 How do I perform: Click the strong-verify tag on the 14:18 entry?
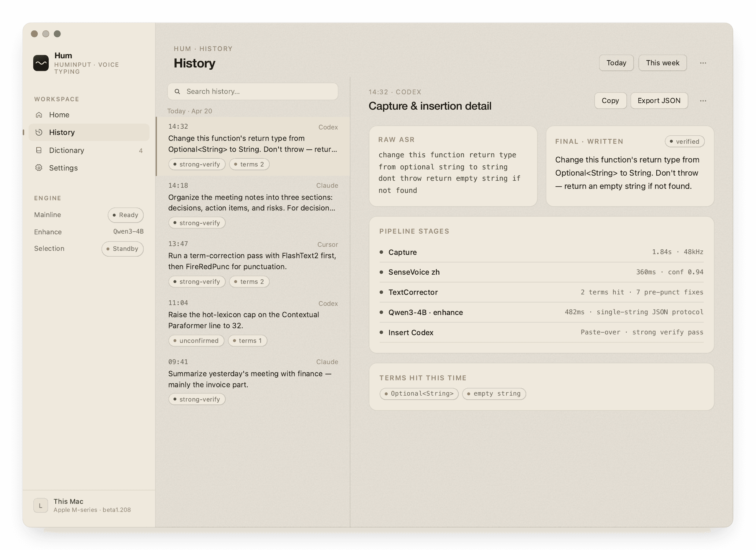pyautogui.click(x=197, y=223)
